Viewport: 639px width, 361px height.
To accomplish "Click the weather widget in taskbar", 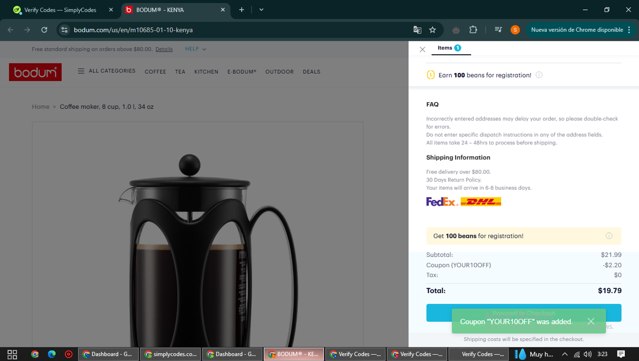I will (534, 354).
